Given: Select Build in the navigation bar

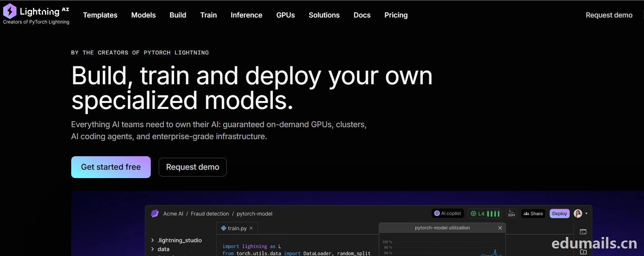Looking at the screenshot, I should click(178, 15).
